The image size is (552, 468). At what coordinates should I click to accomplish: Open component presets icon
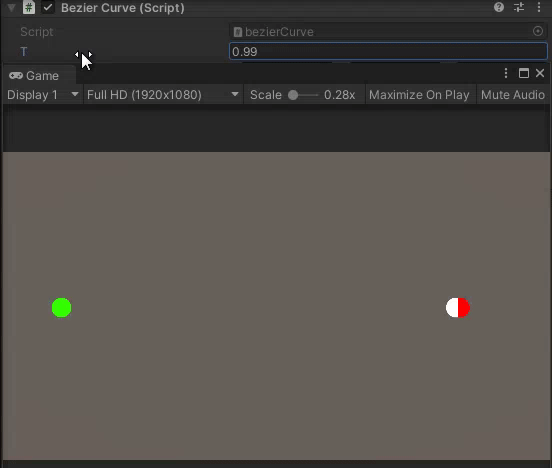(519, 7)
